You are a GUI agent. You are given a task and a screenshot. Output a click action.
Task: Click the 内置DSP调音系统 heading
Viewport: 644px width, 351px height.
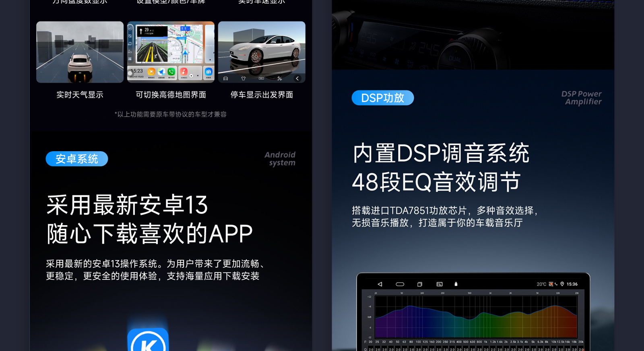click(x=440, y=153)
